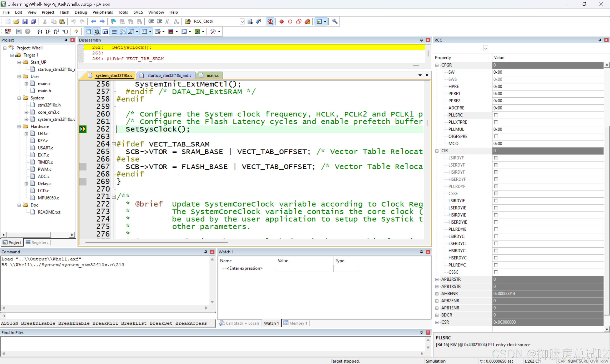Screen dimensions: 610x364
Task: Switch to main.c editor tab
Action: 212,75
